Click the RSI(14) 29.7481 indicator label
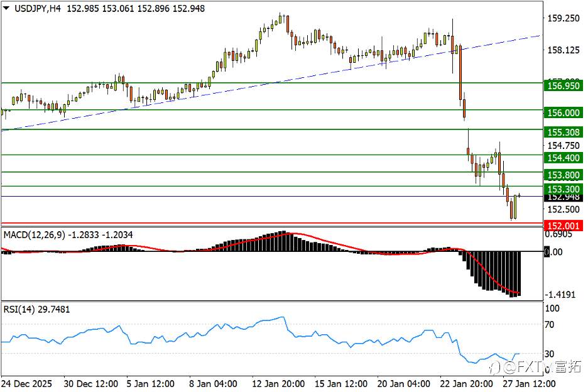588x392 pixels. point(36,310)
